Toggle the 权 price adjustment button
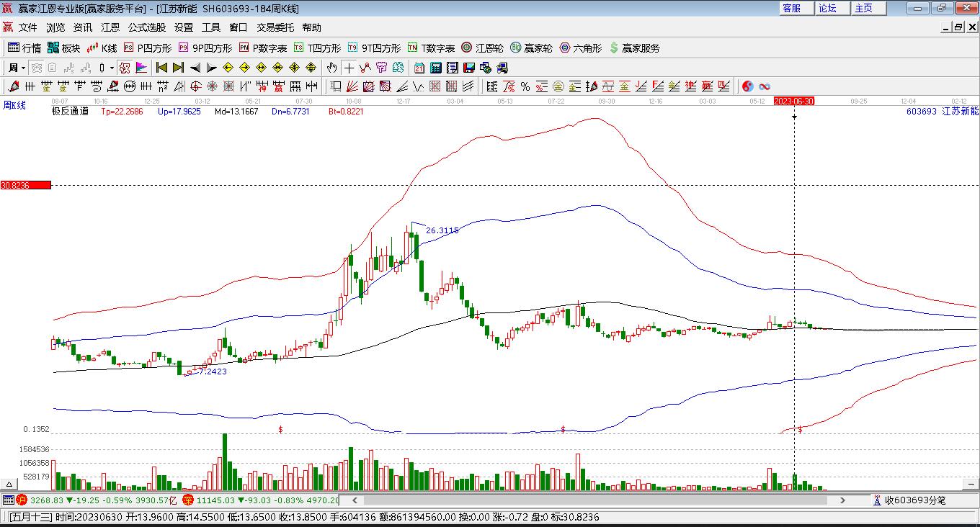This screenshot has width=980, height=527. (x=124, y=68)
